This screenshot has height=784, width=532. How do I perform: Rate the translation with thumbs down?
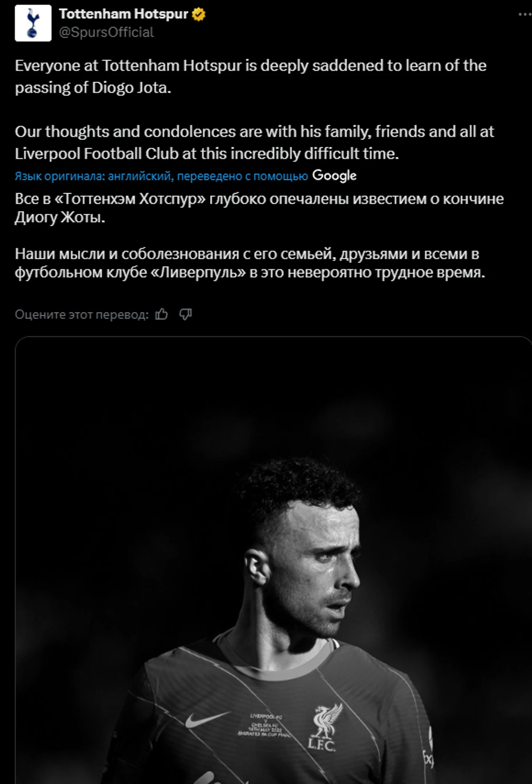[x=185, y=314]
